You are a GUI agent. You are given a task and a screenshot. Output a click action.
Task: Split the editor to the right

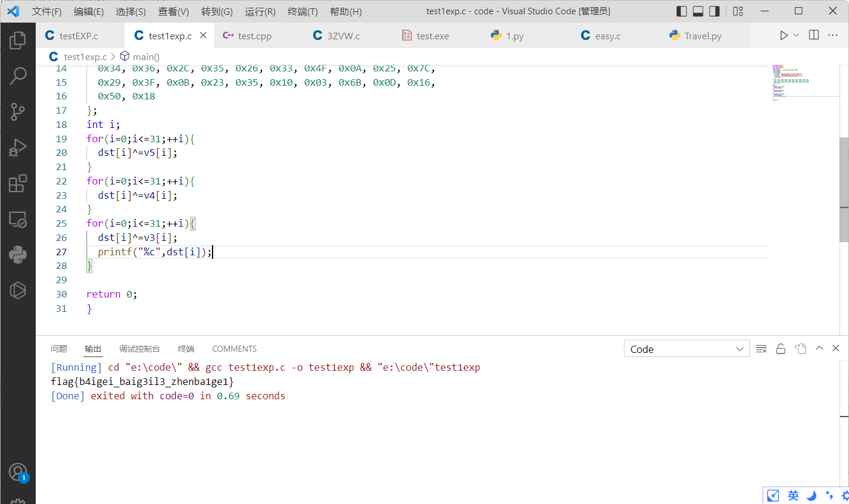[814, 36]
